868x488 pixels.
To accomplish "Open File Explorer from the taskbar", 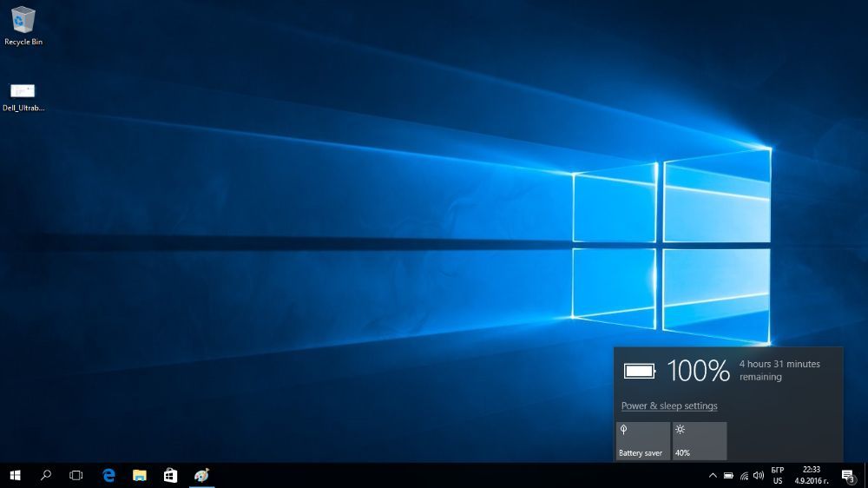I will tap(140, 475).
